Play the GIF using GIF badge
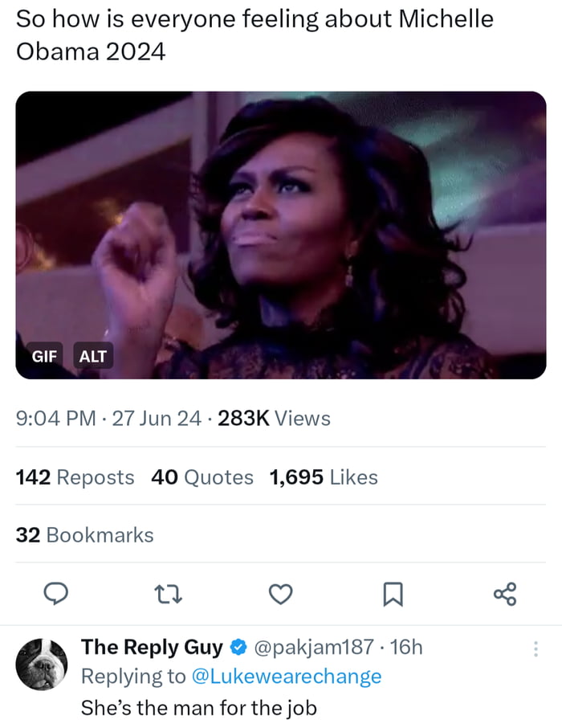 44,356
